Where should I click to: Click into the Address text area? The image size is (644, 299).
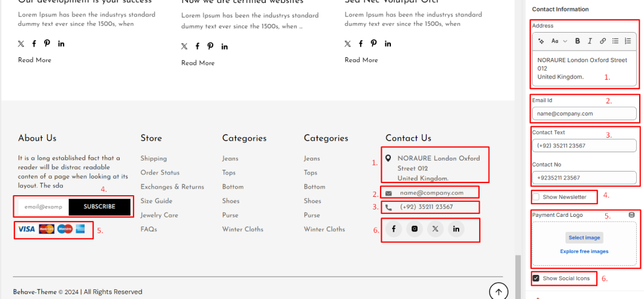point(584,68)
